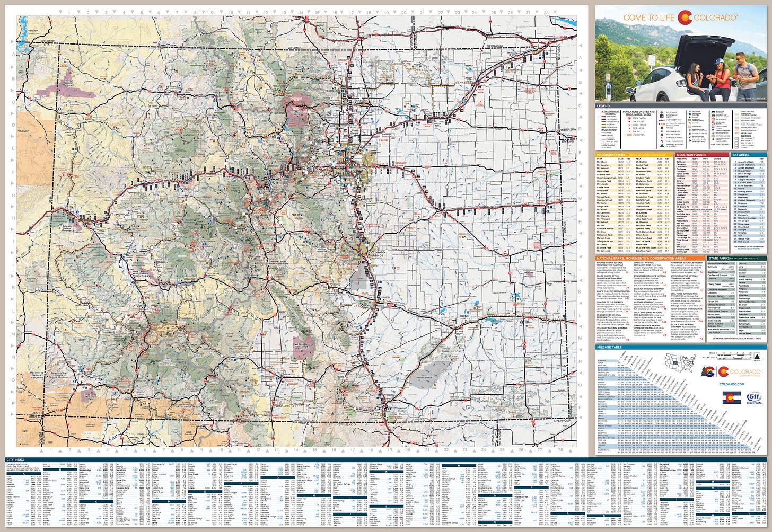Screen dimensions: 772x532
Task: Select Winter Park in the Ski Areas list
Action: (749, 238)
